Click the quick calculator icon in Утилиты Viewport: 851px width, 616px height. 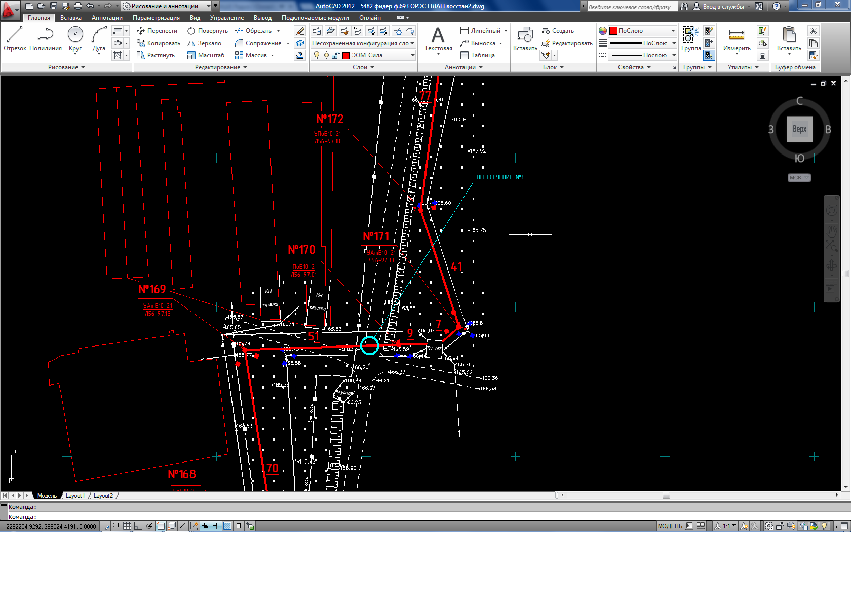pyautogui.click(x=762, y=55)
